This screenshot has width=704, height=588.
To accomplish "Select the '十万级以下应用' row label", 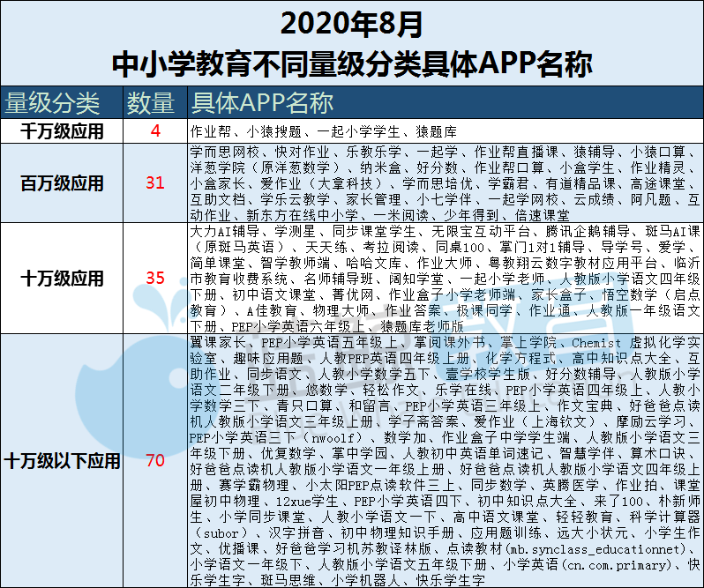I will pyautogui.click(x=62, y=461).
